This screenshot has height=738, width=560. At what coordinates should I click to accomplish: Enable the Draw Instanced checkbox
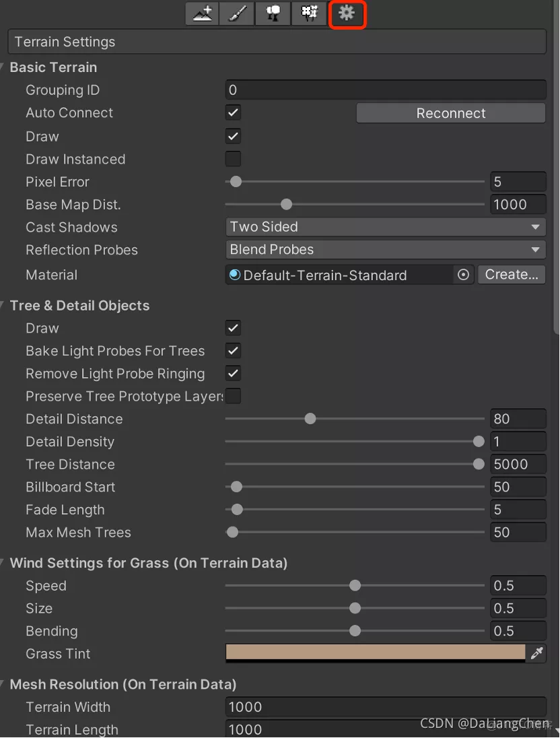tap(233, 159)
